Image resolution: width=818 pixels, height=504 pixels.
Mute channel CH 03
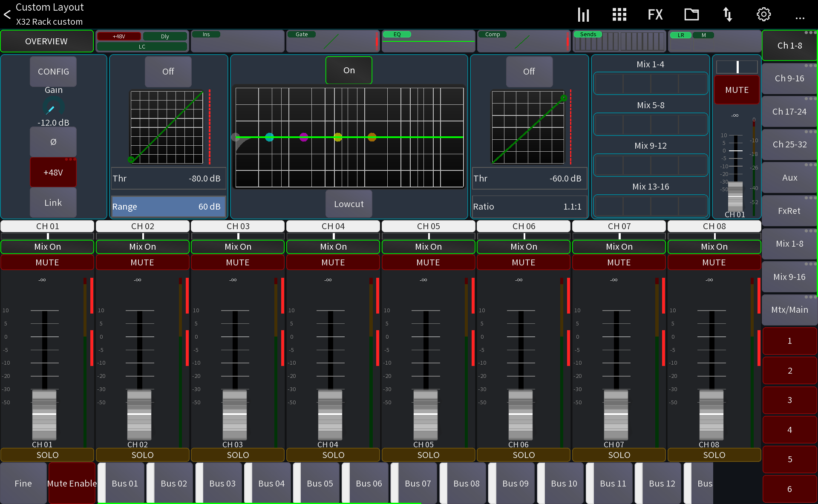(x=237, y=262)
